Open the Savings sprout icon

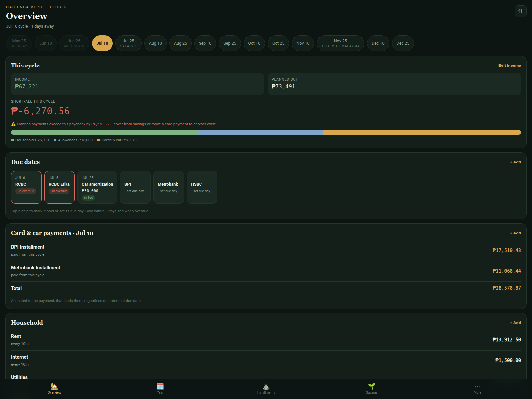coord(372,386)
